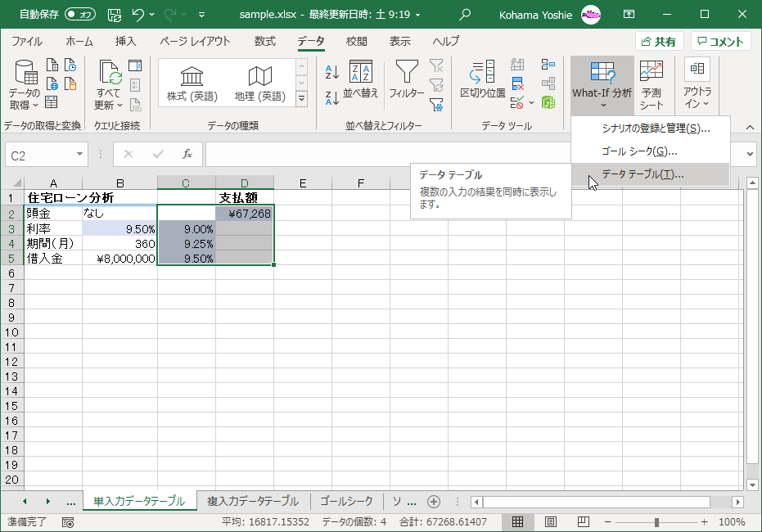Click the zoom slider in the status bar
Image resolution: width=762 pixels, height=532 pixels.
coord(656,521)
